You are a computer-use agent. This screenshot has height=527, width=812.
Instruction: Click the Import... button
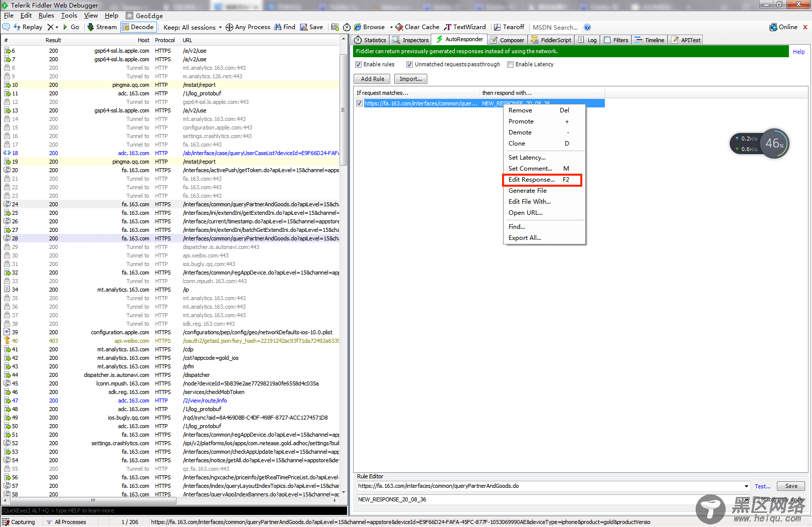(411, 79)
